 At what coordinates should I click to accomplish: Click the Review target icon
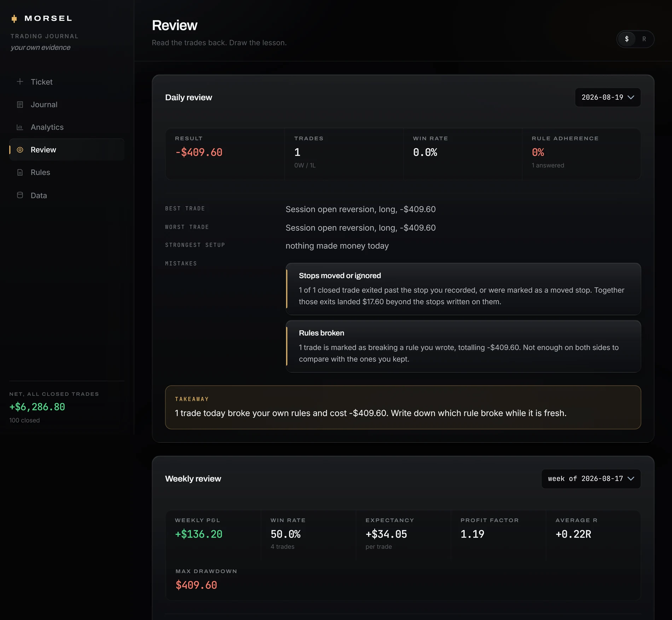[x=20, y=150]
